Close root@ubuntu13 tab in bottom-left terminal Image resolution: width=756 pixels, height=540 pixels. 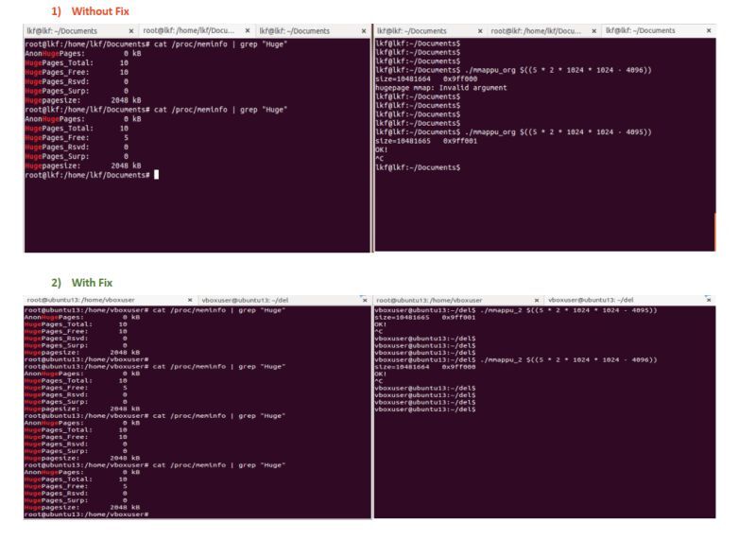191,300
